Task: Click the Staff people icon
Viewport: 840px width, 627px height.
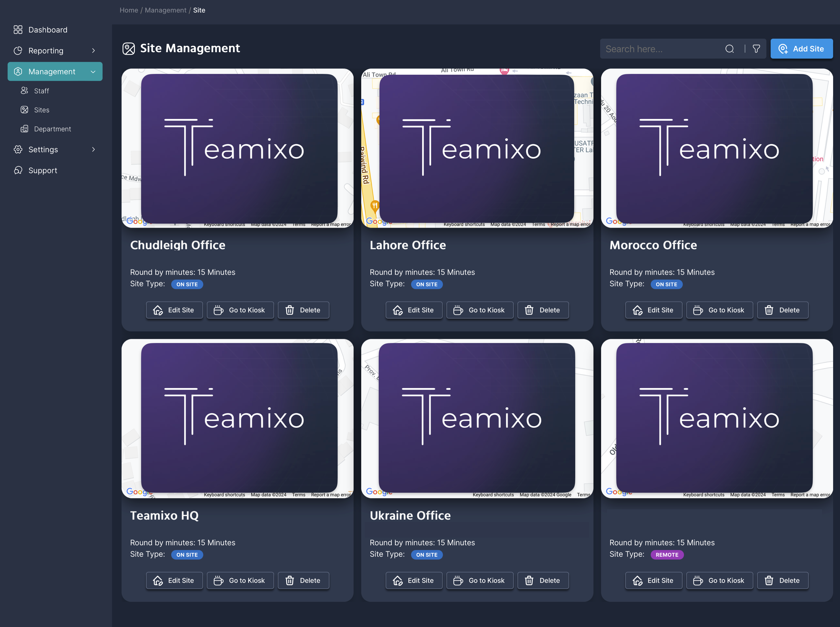Action: [x=24, y=90]
